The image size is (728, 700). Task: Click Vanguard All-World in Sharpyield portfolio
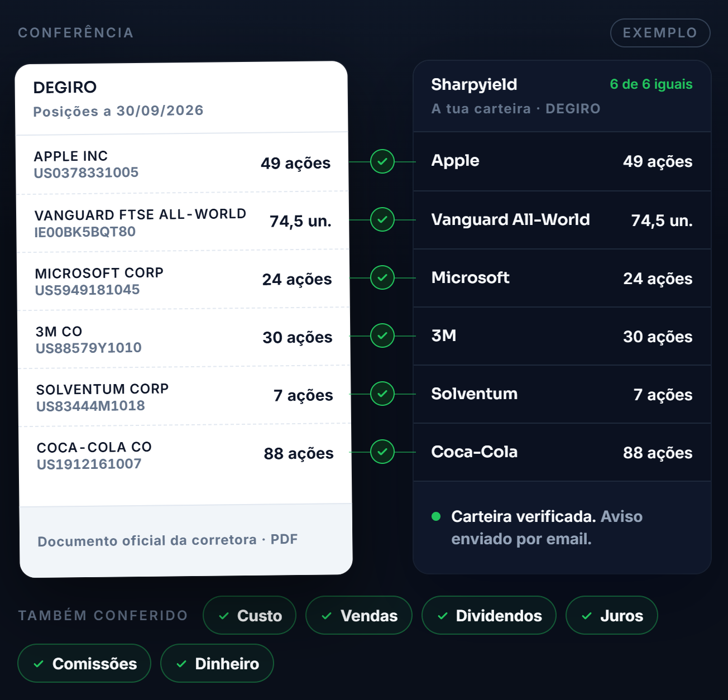tap(510, 219)
